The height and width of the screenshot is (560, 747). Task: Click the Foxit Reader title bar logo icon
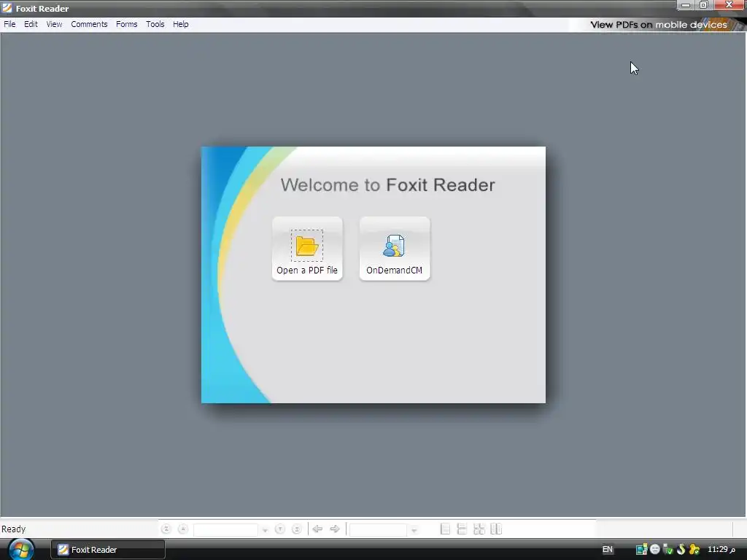pyautogui.click(x=7, y=8)
